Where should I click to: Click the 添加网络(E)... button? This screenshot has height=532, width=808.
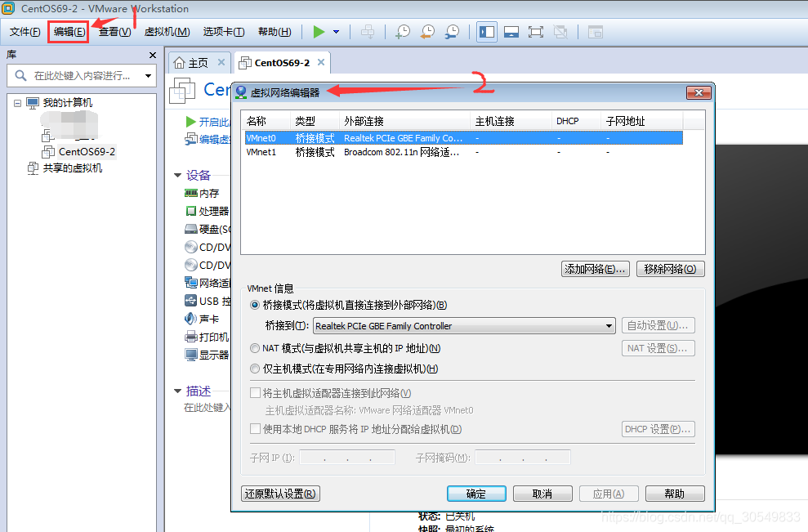(x=596, y=269)
